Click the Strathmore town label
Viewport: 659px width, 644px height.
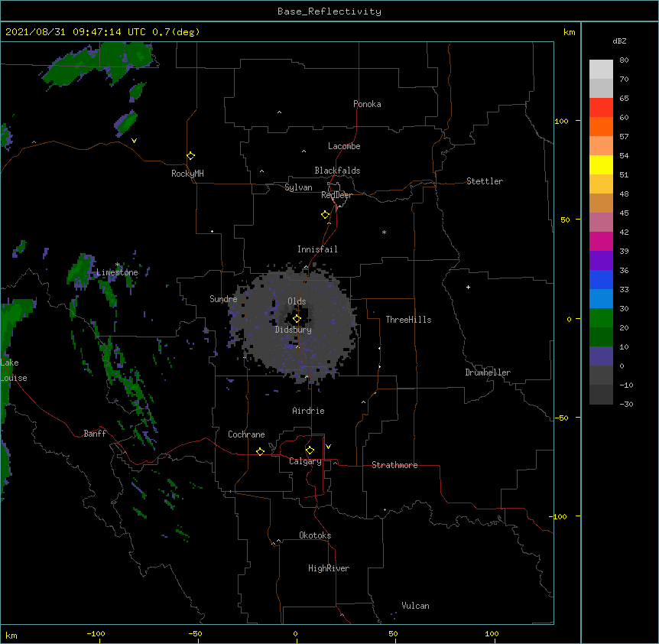point(394,465)
